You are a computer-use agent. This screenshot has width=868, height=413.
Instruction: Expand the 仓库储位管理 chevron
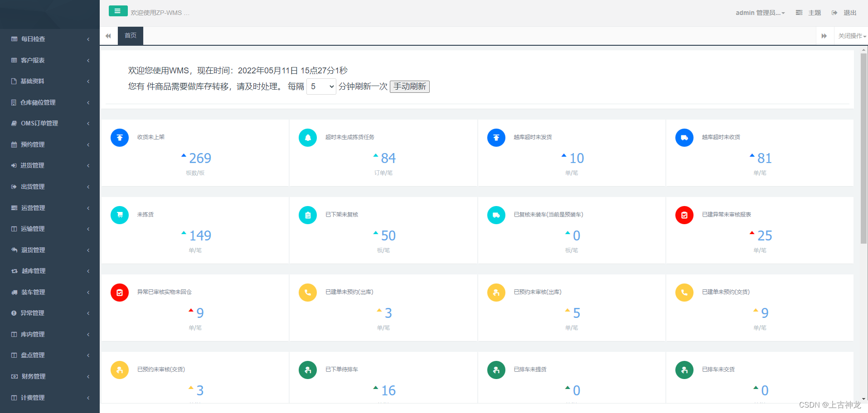pyautogui.click(x=88, y=102)
